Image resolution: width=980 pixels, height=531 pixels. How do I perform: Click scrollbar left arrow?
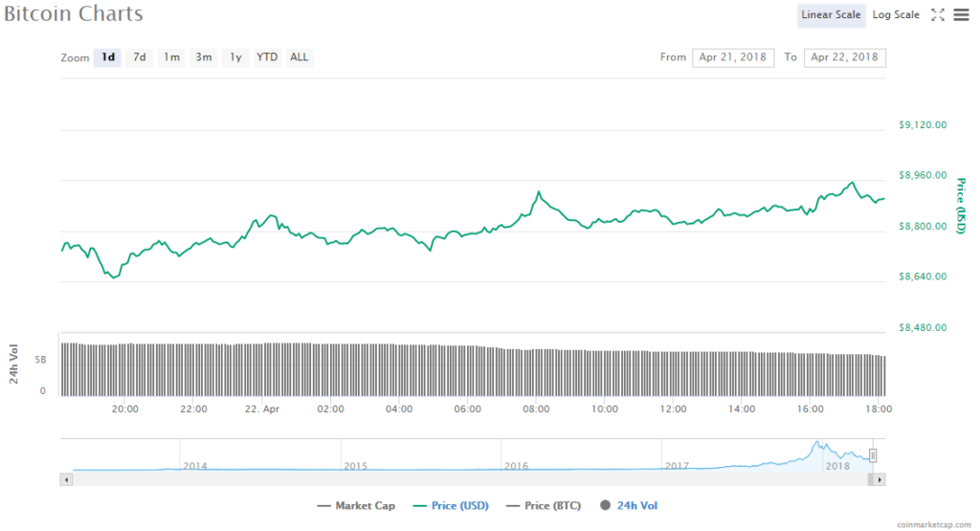pos(66,478)
